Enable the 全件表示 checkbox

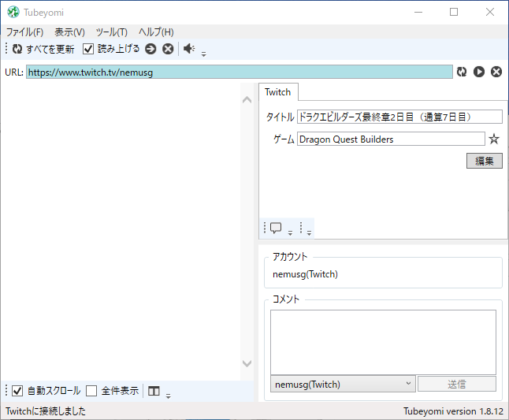tap(91, 391)
